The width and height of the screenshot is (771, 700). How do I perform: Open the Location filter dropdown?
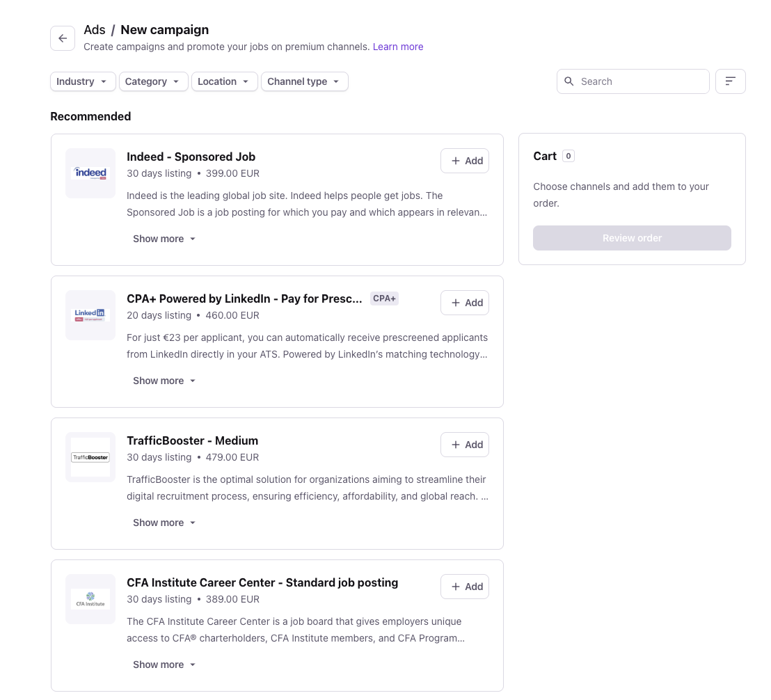pyautogui.click(x=224, y=81)
